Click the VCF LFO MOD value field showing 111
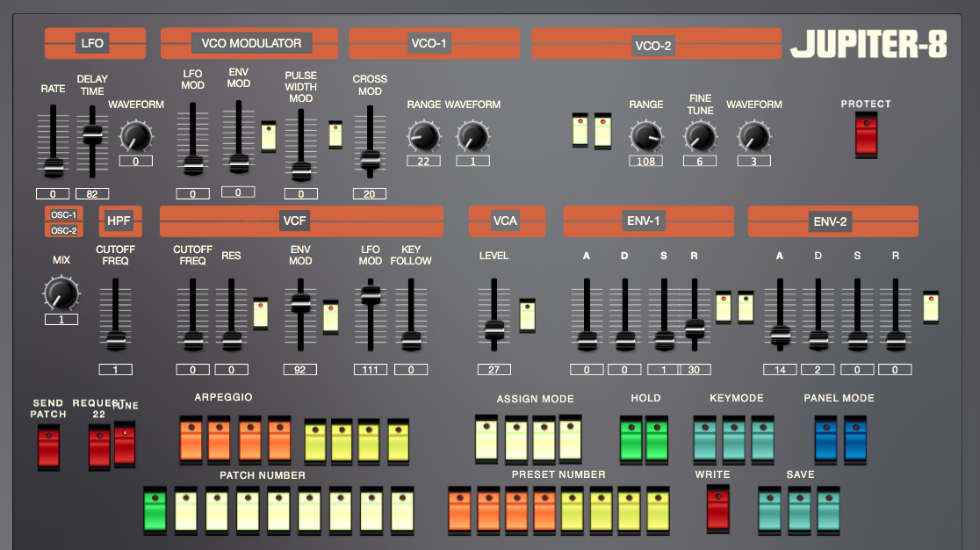 pos(371,369)
